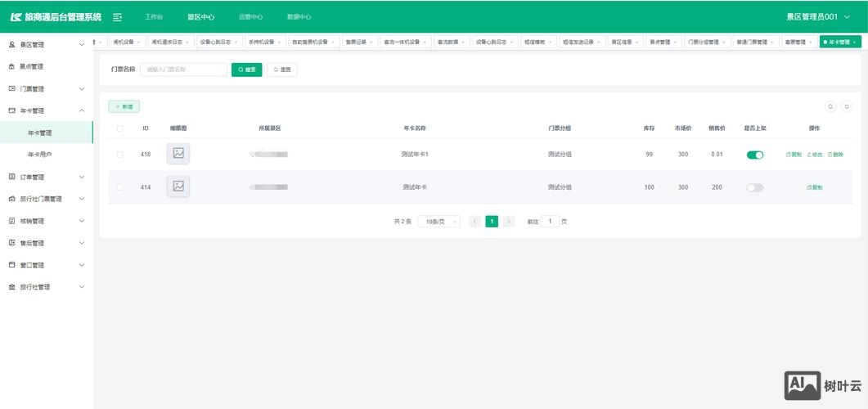The height and width of the screenshot is (409, 868).
Task: Enable the 是否上架 switch for row 414
Action: [754, 187]
